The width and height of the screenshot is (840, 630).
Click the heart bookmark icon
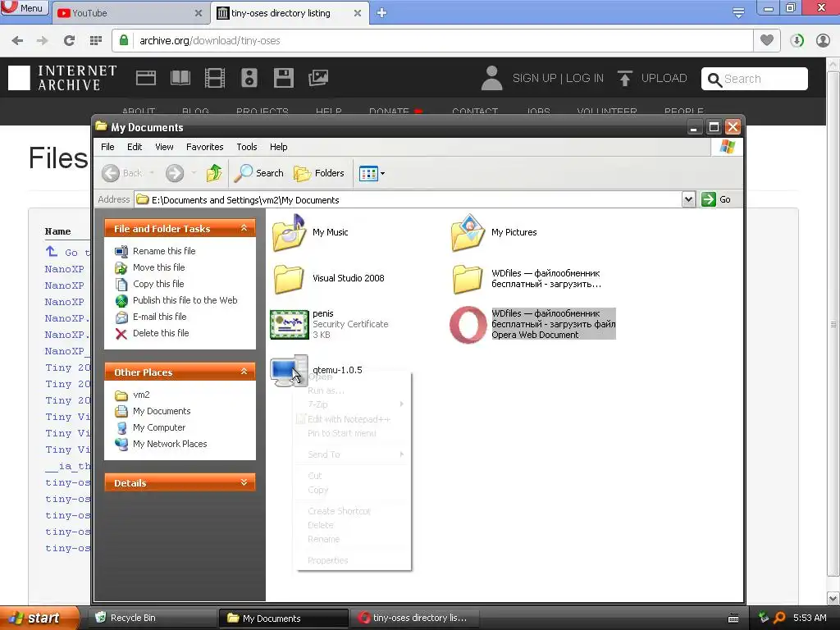point(767,40)
